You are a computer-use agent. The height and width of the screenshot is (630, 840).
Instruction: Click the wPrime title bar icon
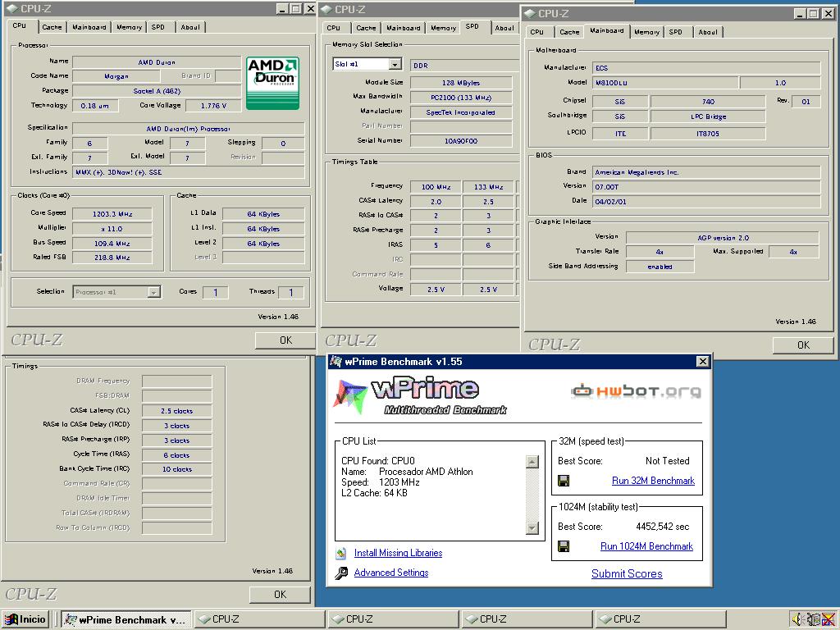[336, 362]
